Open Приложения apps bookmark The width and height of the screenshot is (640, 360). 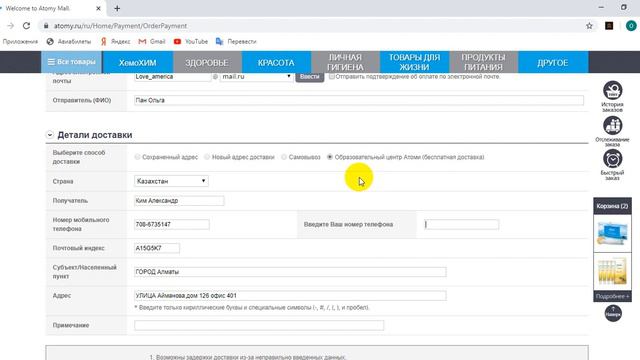click(20, 42)
